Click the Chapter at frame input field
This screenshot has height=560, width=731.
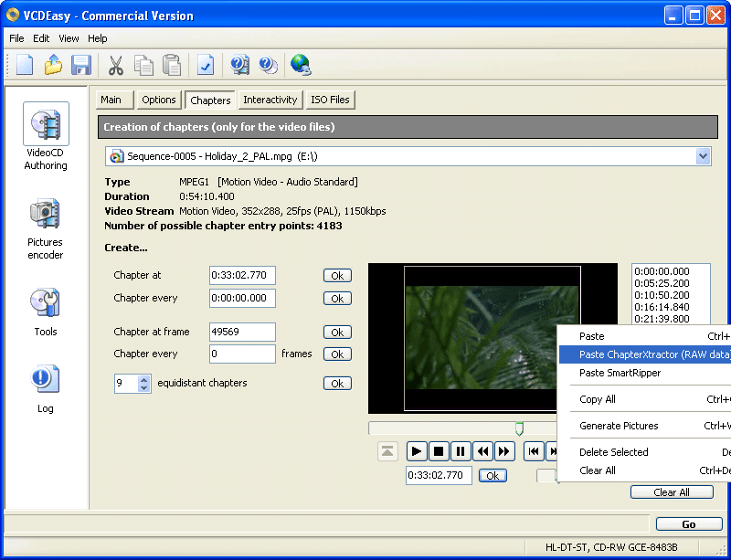[242, 332]
